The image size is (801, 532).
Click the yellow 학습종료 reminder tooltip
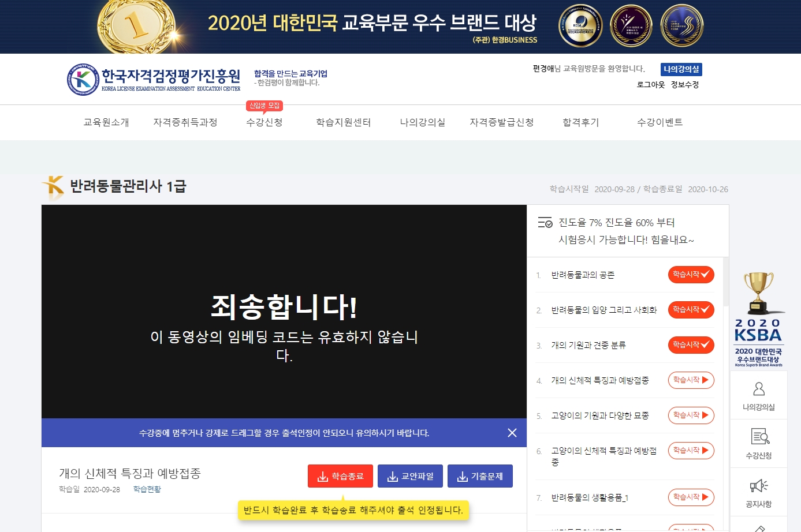tap(353, 510)
